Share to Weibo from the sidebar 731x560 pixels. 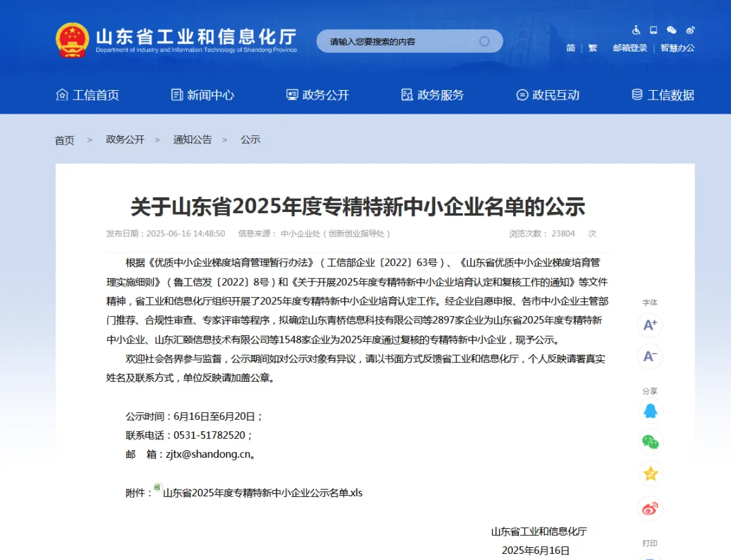pyautogui.click(x=650, y=509)
